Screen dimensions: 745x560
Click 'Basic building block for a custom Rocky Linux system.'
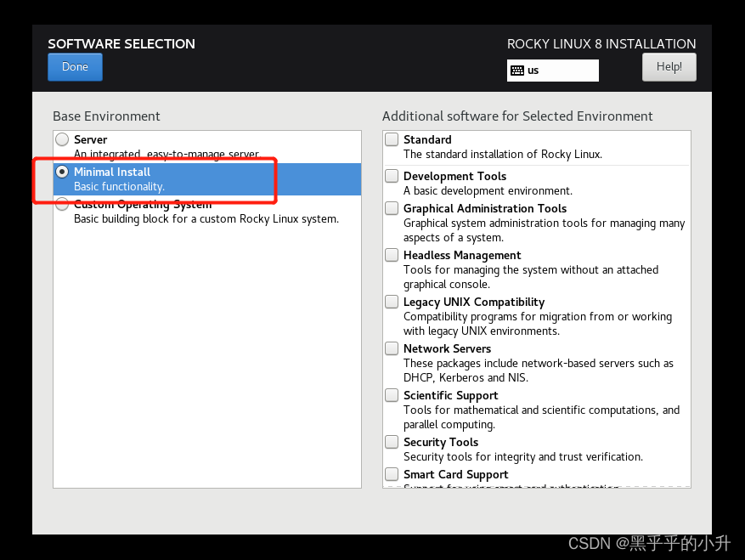[x=206, y=219]
